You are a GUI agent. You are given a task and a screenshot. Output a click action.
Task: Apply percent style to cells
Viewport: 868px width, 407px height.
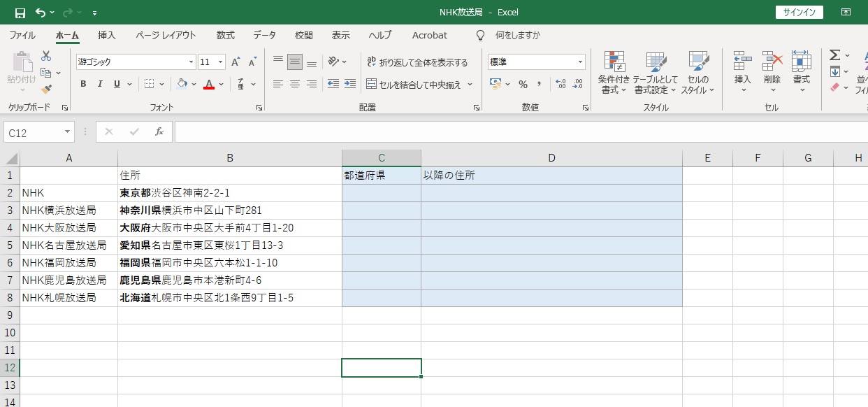[523, 84]
